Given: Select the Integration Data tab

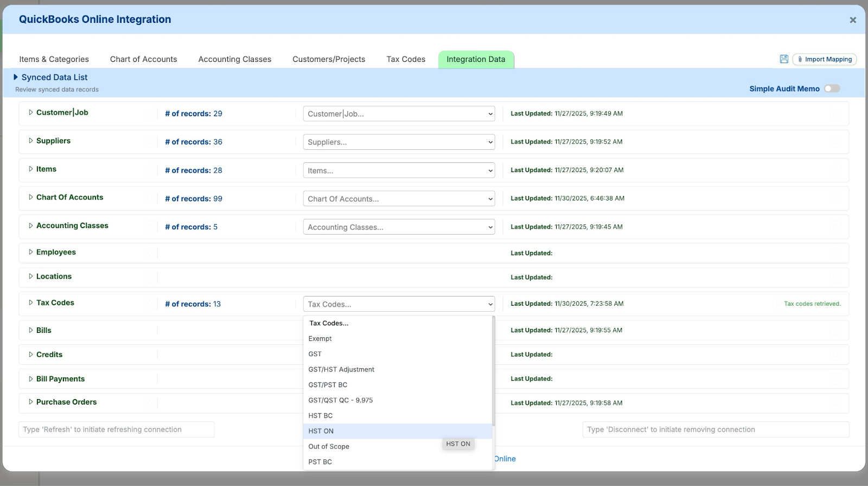Looking at the screenshot, I should [x=476, y=59].
